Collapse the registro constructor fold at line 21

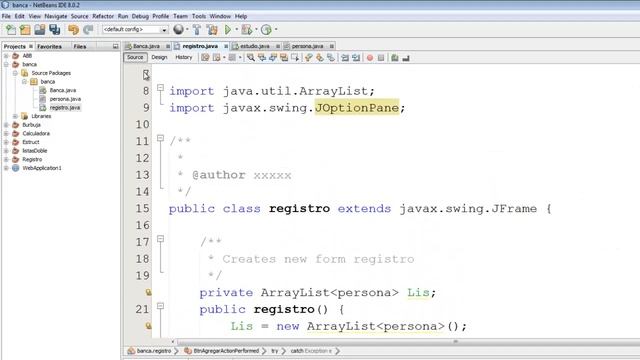click(x=160, y=306)
